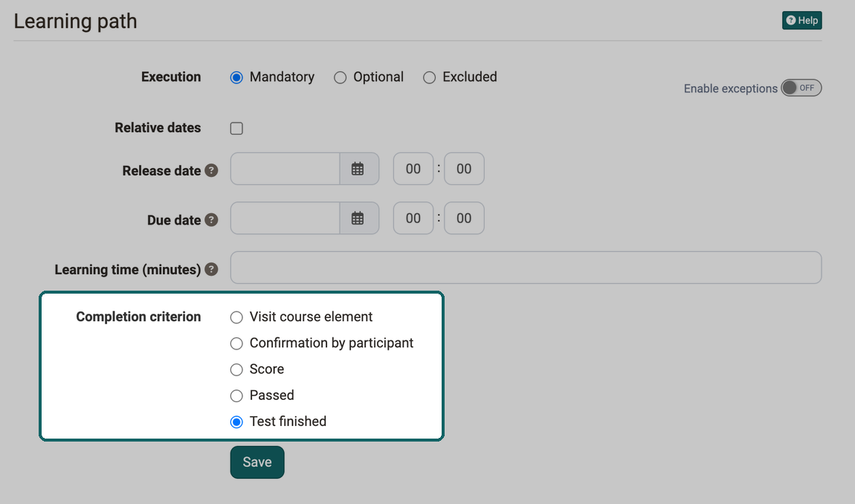Screen dimensions: 855x504
Task: Select Excluded execution option
Action: point(429,77)
